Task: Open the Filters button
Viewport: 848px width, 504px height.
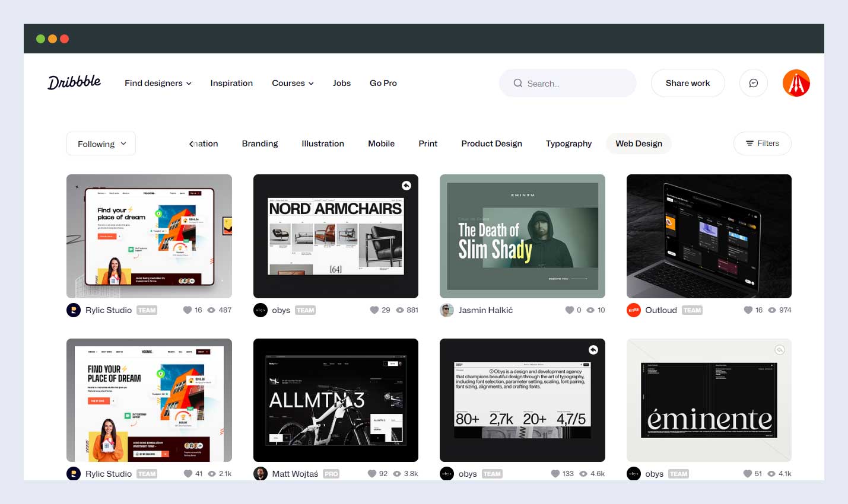Action: 763,143
